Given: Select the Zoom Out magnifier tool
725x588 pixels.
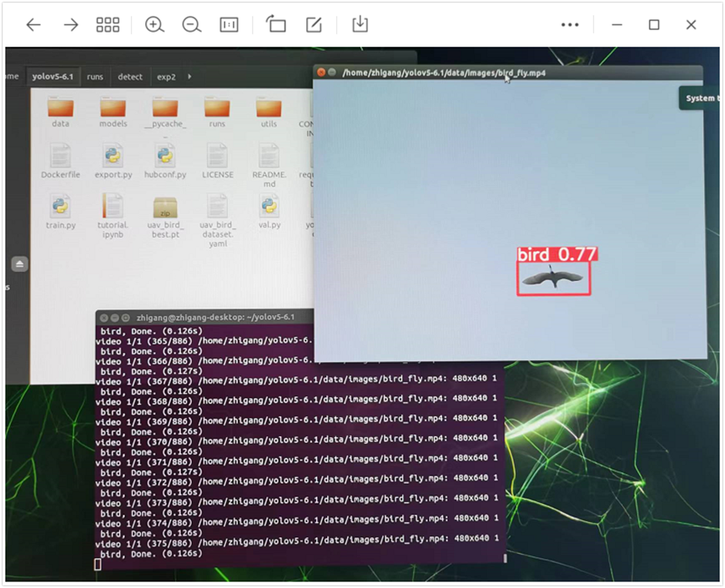Looking at the screenshot, I should [x=191, y=25].
